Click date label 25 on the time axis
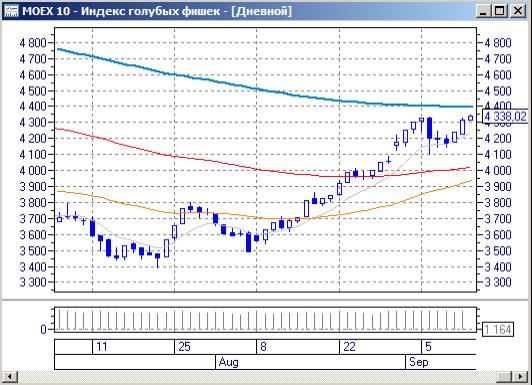Screen dimensions: 532x385 point(184,347)
